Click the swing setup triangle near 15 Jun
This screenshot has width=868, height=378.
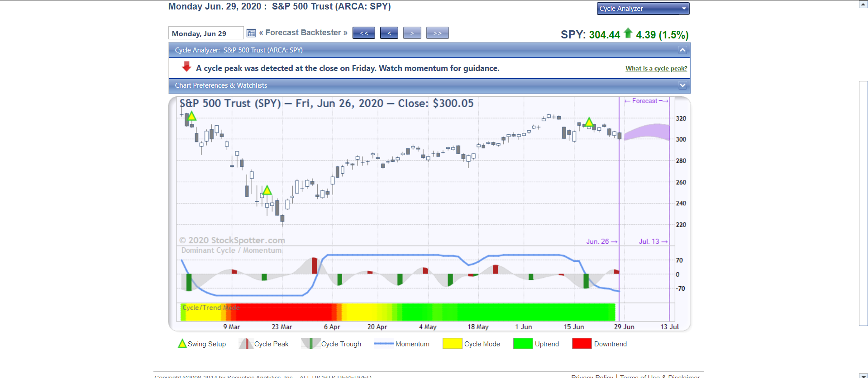589,122
